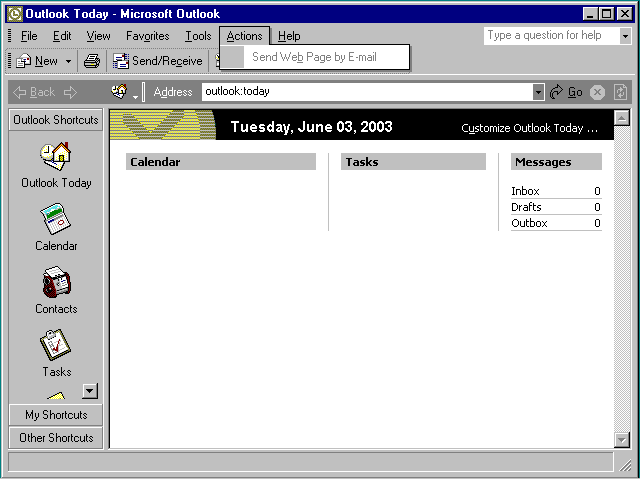The width and height of the screenshot is (640, 480).
Task: Click the Send/Receive toolbar button
Action: click(x=158, y=61)
